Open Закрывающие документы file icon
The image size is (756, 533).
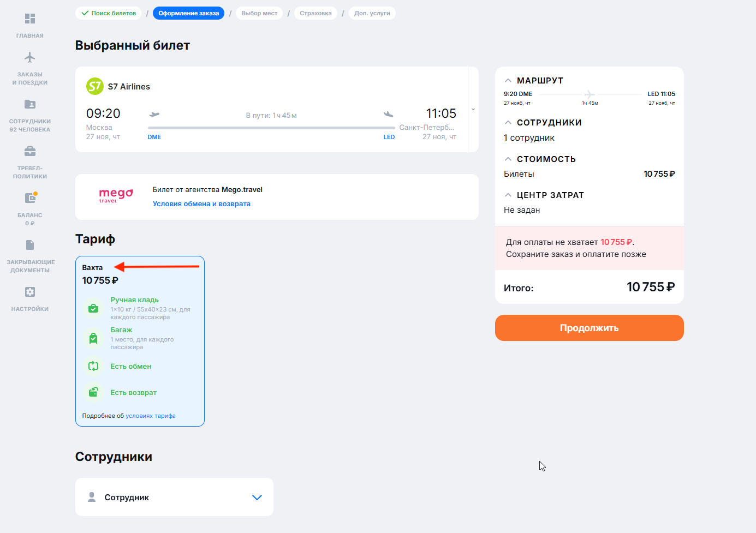(30, 245)
